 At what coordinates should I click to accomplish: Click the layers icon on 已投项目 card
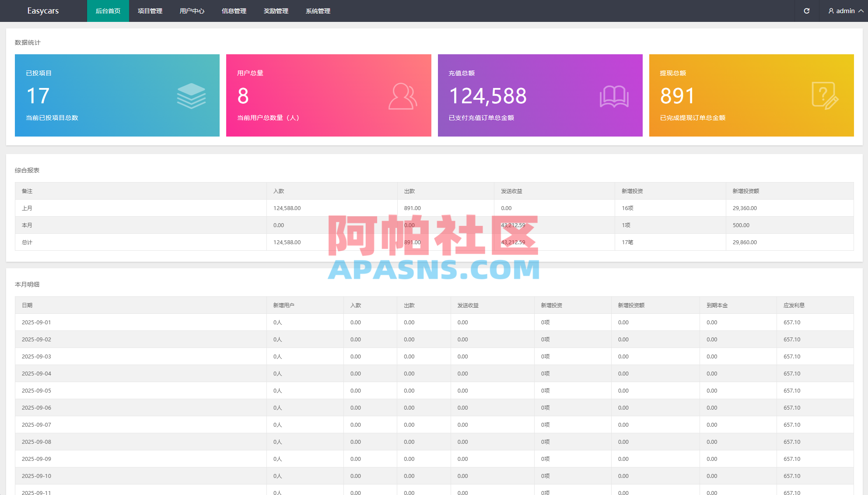pos(191,96)
